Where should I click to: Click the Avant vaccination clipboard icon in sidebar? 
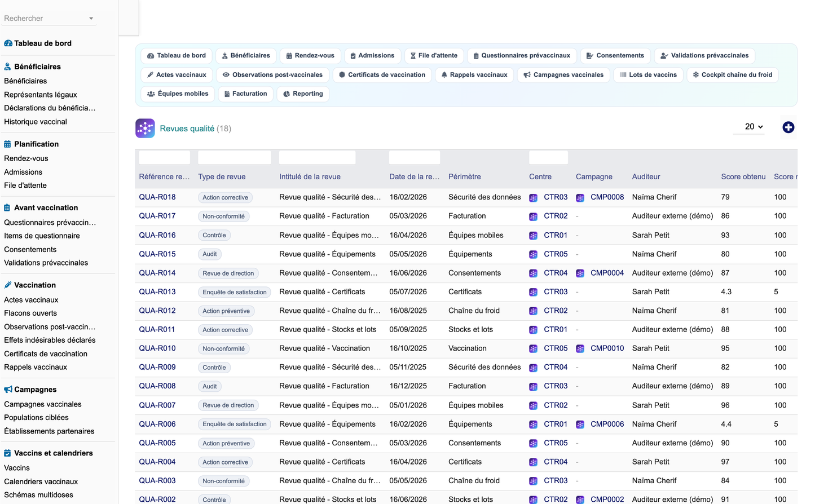[7, 208]
